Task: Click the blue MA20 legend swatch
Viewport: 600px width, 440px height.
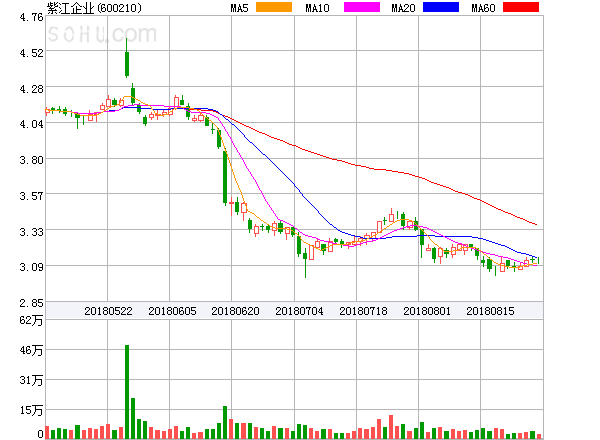Action: tap(441, 7)
